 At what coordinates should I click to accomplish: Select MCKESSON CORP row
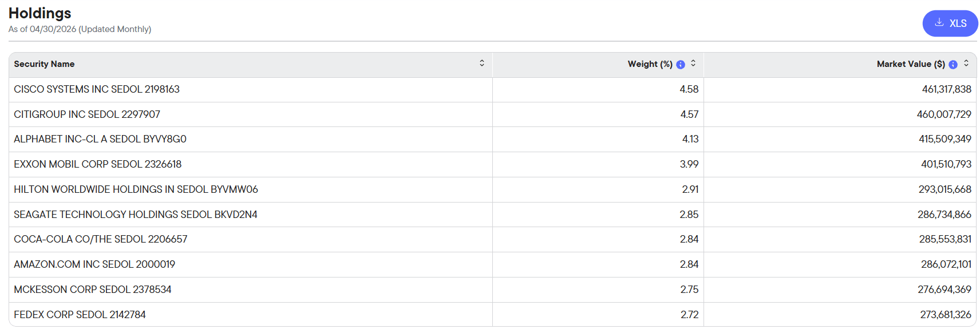pos(492,290)
